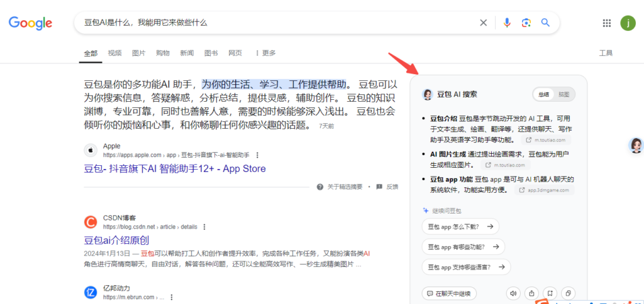Share the 豆包 summary with the share icon

(531, 293)
